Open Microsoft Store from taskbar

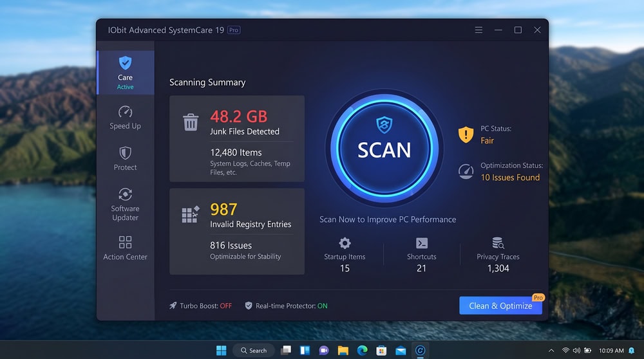click(381, 351)
